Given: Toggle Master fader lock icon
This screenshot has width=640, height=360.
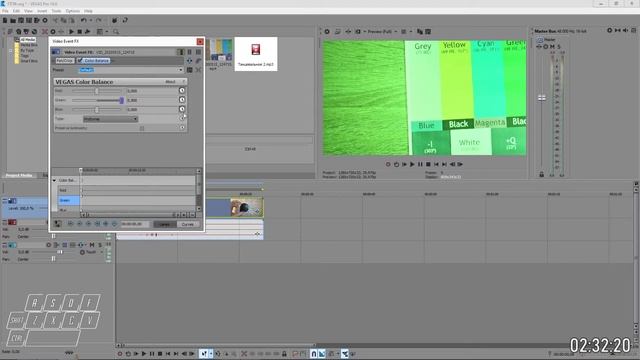Looking at the screenshot, I should tap(542, 174).
